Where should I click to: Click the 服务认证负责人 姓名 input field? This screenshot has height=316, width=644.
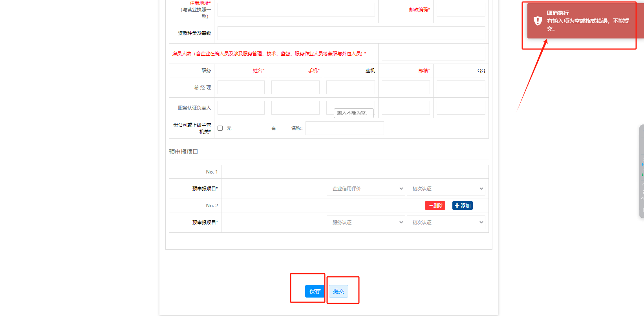241,108
